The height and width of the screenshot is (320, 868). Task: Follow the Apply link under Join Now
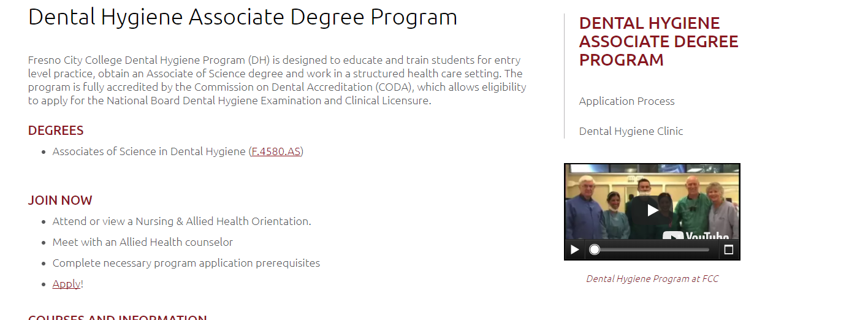pyautogui.click(x=66, y=284)
